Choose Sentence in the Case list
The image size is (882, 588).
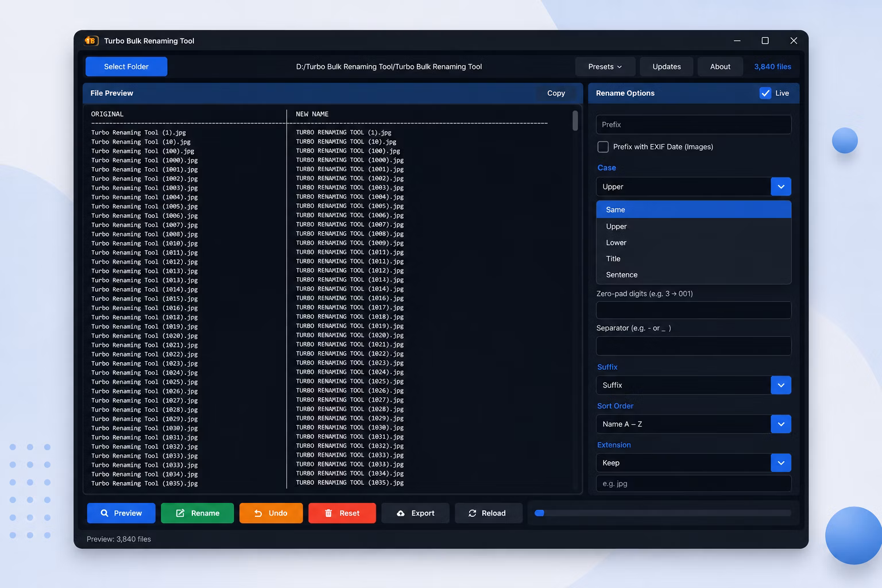(694, 274)
